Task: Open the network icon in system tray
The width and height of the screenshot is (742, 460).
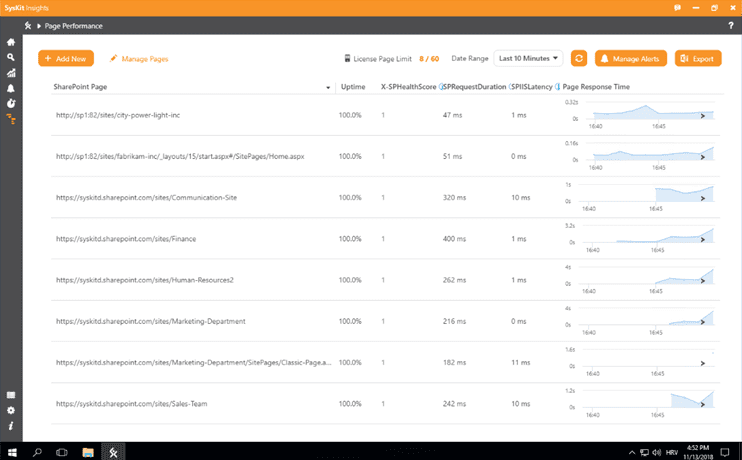Action: click(x=644, y=452)
